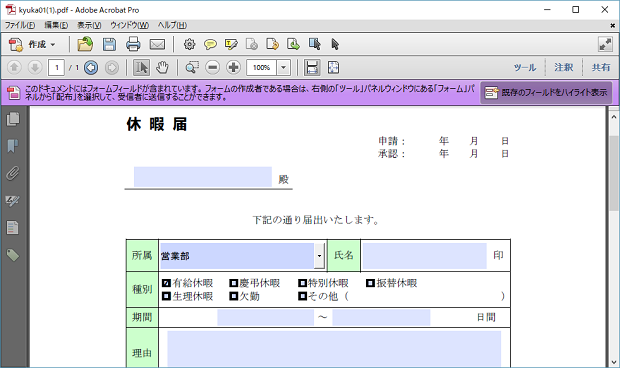
Task: Open the Content panel page icon
Action: 13,228
